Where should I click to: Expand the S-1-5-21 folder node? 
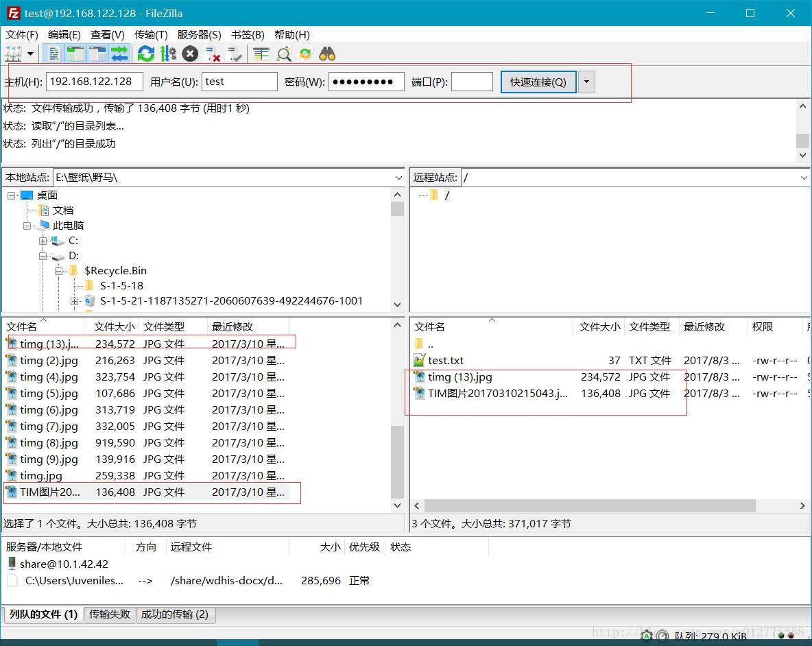75,301
